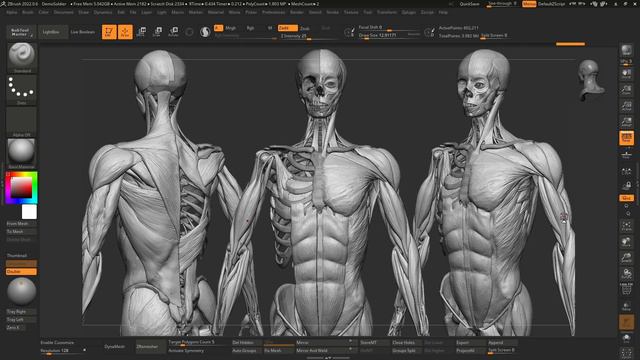The width and height of the screenshot is (640, 360).
Task: Toggle the Sculptris Pro icon
Action: coord(205,32)
